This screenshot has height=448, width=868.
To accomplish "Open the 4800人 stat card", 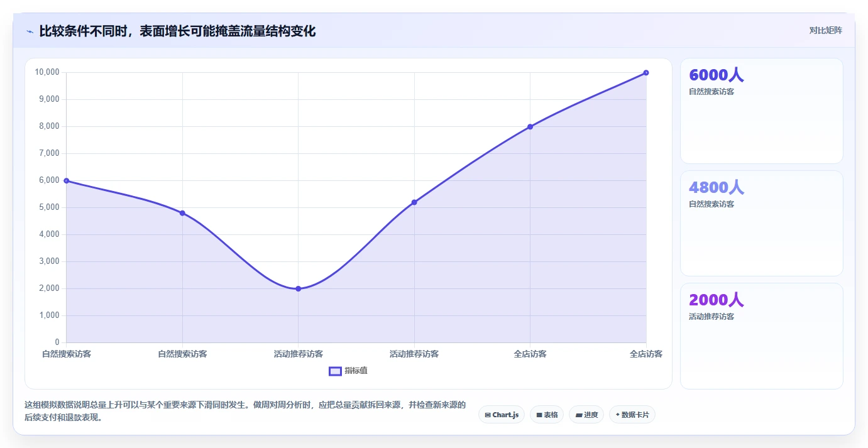I will click(762, 223).
